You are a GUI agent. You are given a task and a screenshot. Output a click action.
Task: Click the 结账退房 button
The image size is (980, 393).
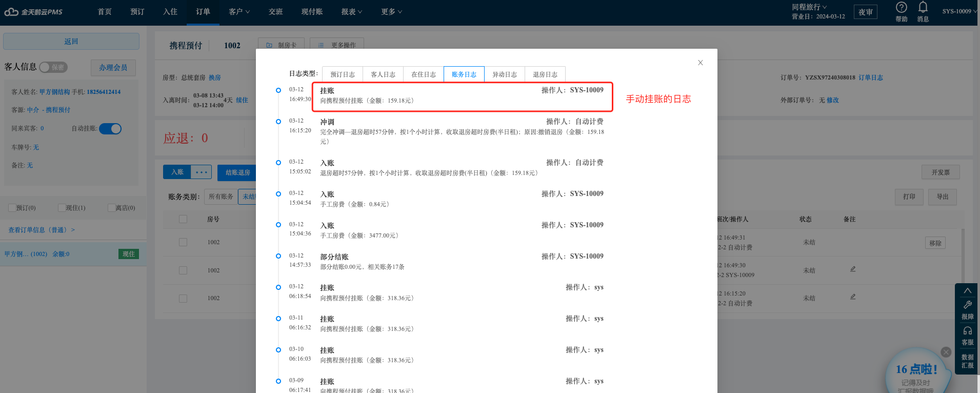coord(237,172)
